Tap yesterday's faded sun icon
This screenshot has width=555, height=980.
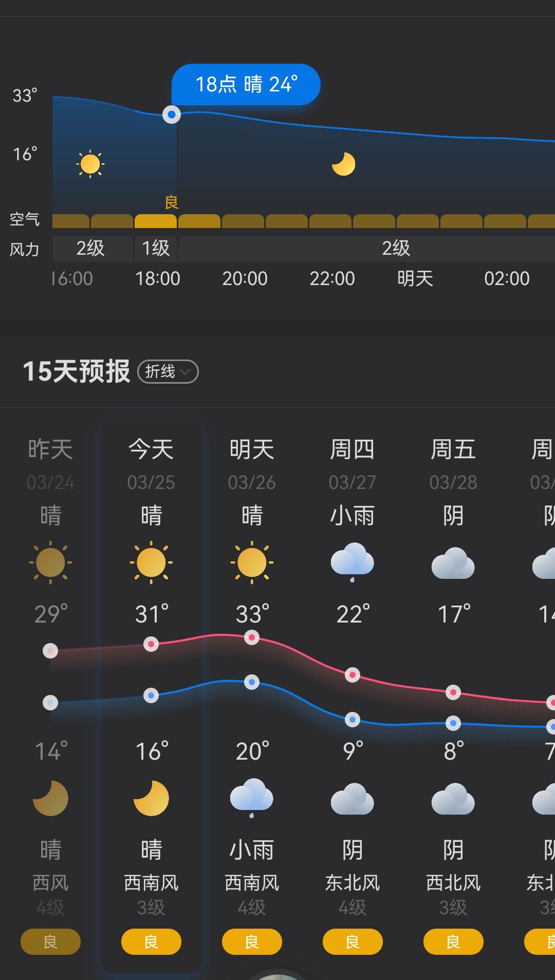click(x=50, y=562)
